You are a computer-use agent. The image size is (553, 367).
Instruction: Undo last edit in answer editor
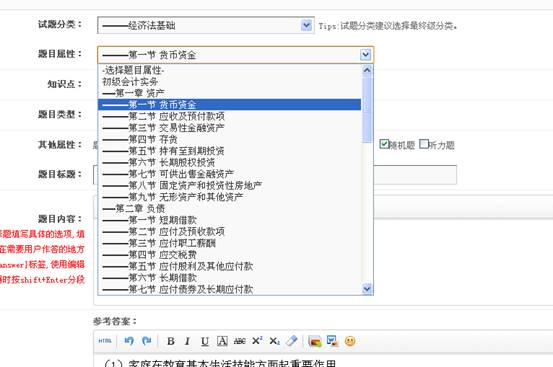[x=129, y=341]
